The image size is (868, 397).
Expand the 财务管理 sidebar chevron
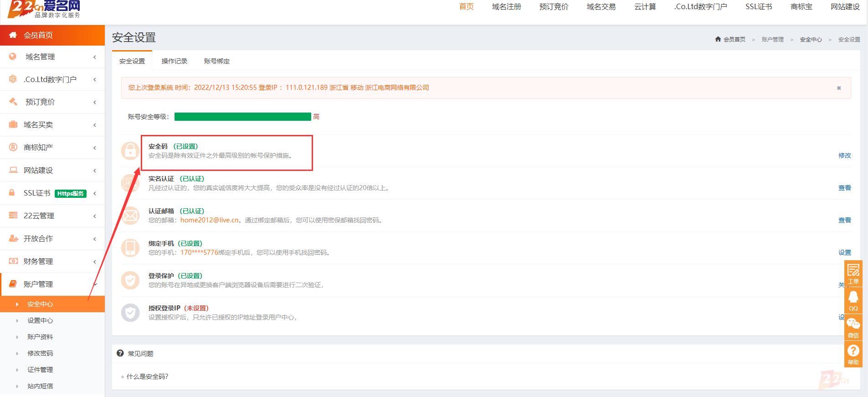pyautogui.click(x=95, y=262)
